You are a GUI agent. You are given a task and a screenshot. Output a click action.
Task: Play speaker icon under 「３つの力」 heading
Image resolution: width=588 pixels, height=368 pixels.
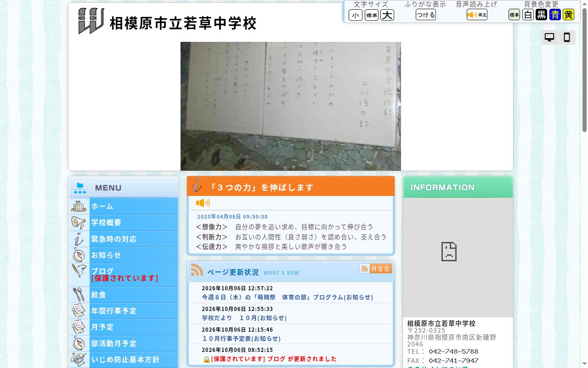click(x=203, y=203)
